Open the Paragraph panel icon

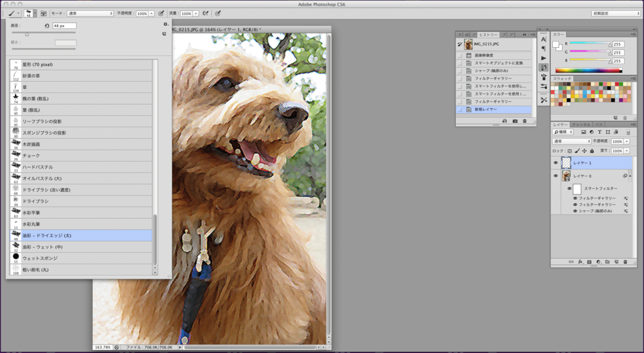(x=543, y=48)
